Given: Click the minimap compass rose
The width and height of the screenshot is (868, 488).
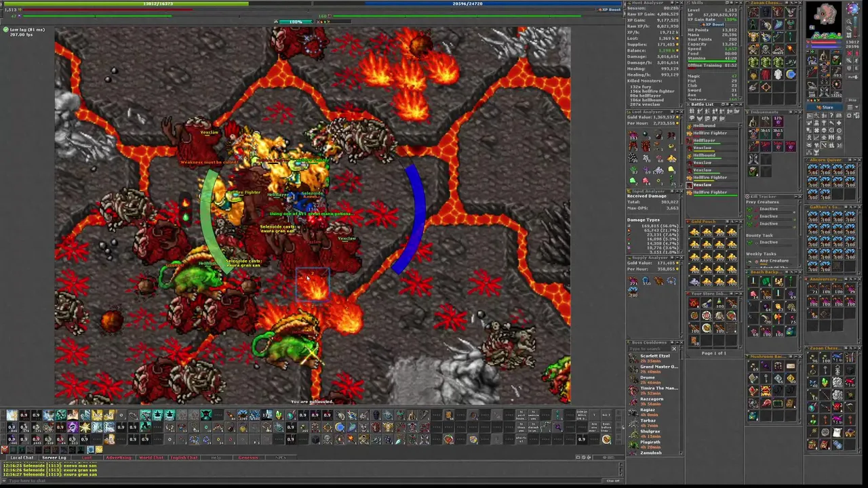Looking at the screenshot, I should coord(853,9).
